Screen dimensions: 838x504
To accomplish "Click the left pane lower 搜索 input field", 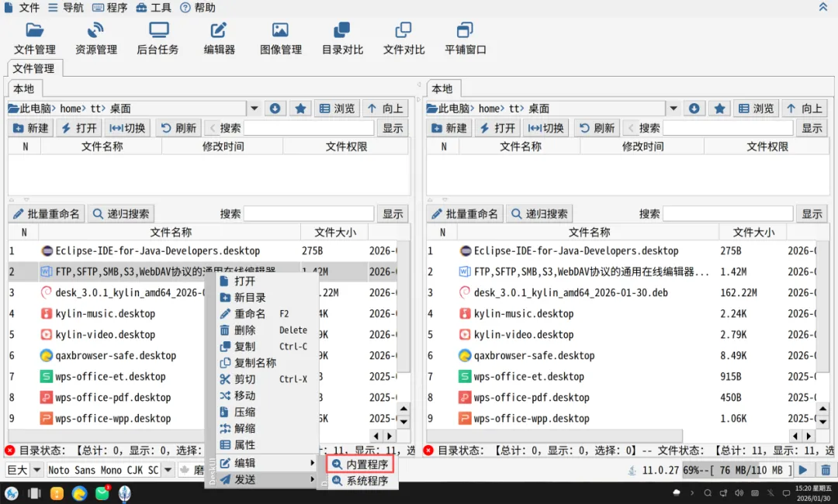I will click(x=308, y=214).
